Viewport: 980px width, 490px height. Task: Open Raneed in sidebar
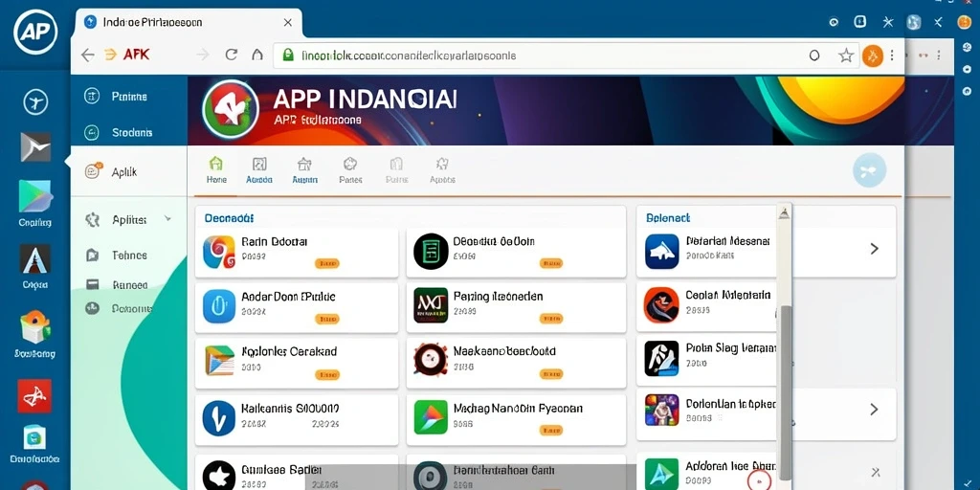pos(129,285)
